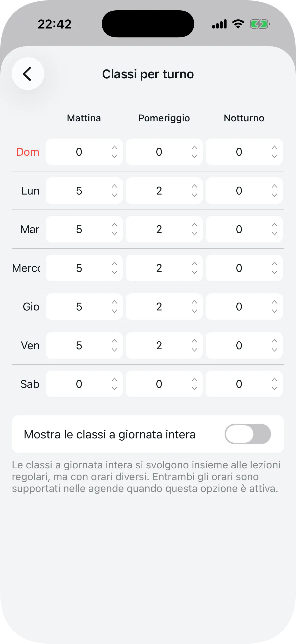The image size is (296, 644).
Task: Decrease Ven Mattina classes with down chevron
Action: (114, 350)
